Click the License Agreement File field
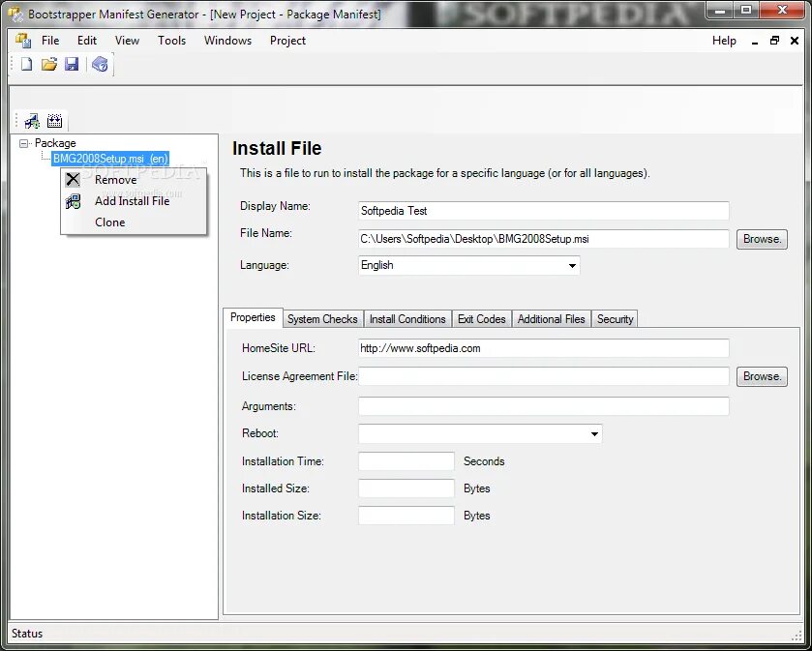 pyautogui.click(x=544, y=376)
